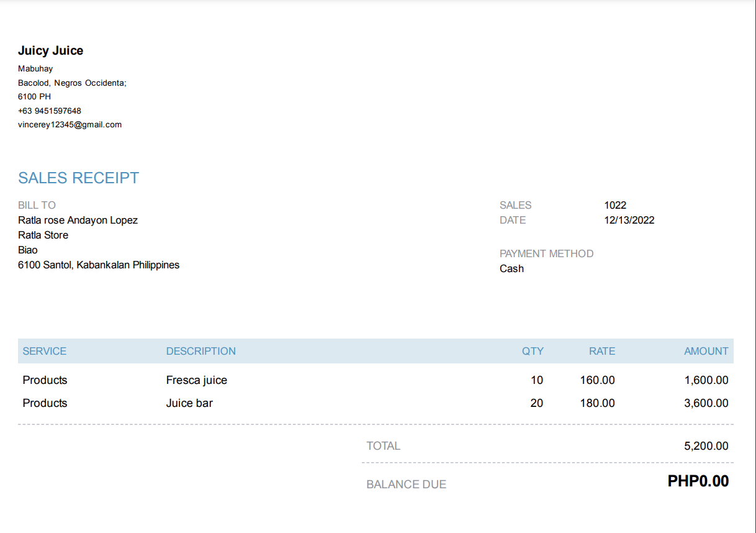Image resolution: width=756 pixels, height=533 pixels.
Task: Click the QTY column header
Action: pyautogui.click(x=532, y=352)
